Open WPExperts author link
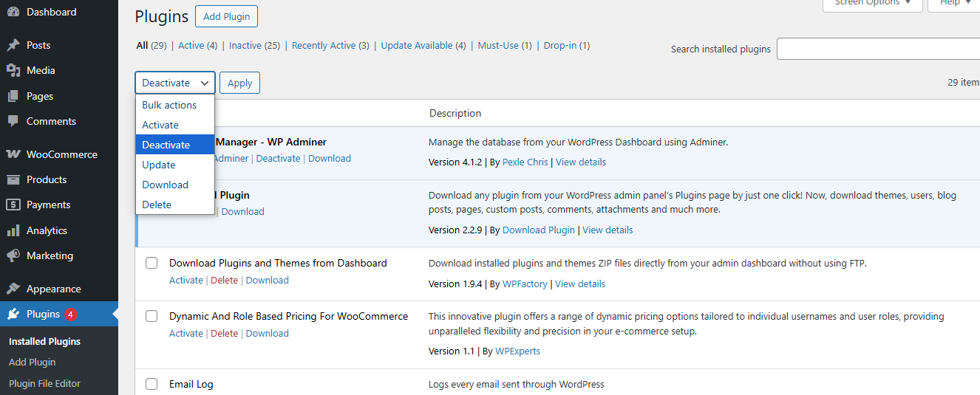Screen dimensions: 980x395 click(519, 351)
